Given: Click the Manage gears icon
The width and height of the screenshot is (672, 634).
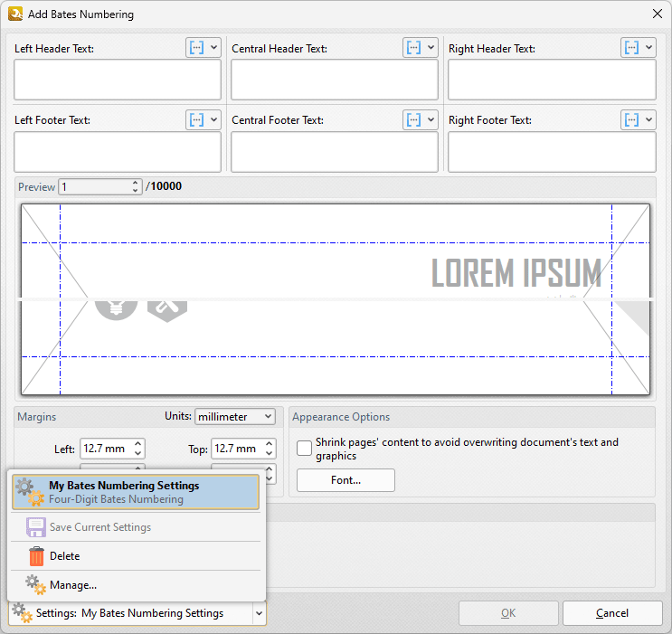Looking at the screenshot, I should pos(35,585).
